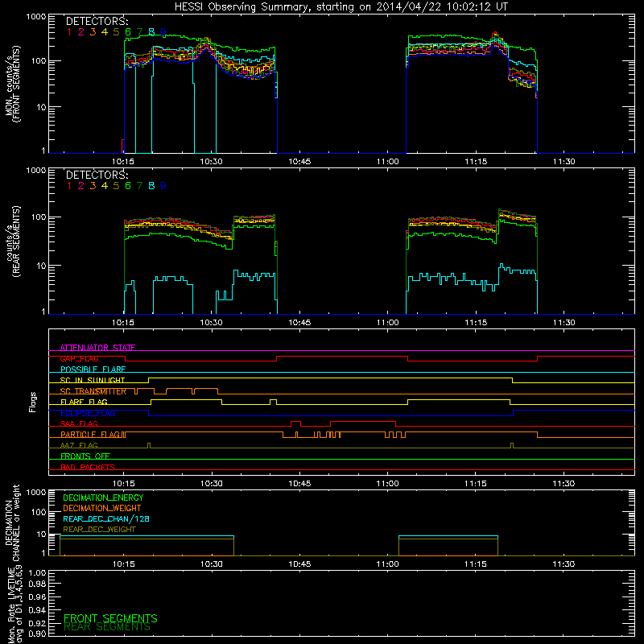Click 11:30 tick under front segments plot
This screenshot has height=644, width=644.
(564, 162)
